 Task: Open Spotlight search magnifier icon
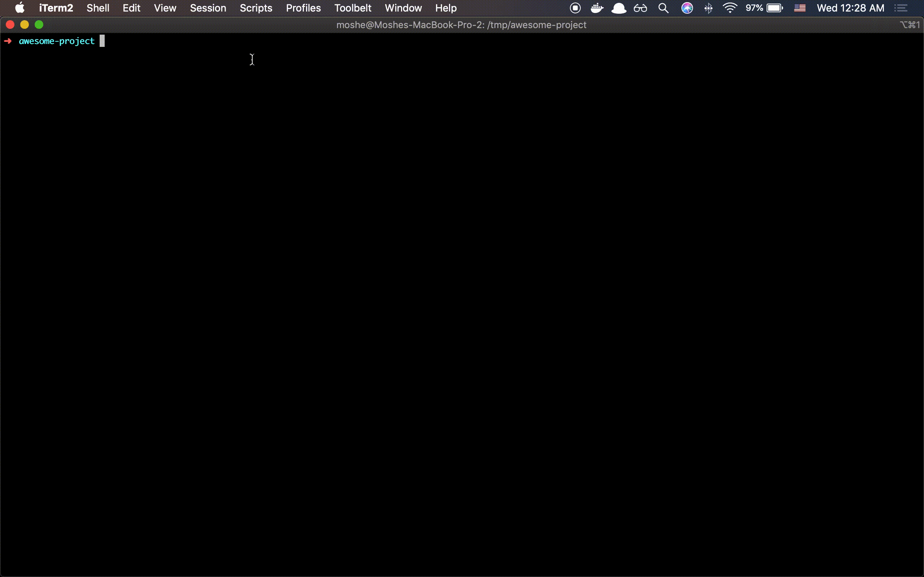click(x=664, y=8)
